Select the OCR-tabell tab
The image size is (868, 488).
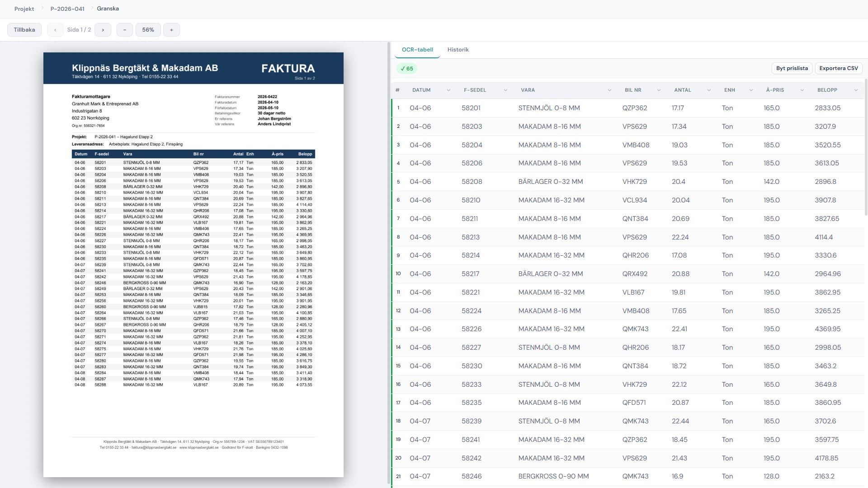pos(417,50)
